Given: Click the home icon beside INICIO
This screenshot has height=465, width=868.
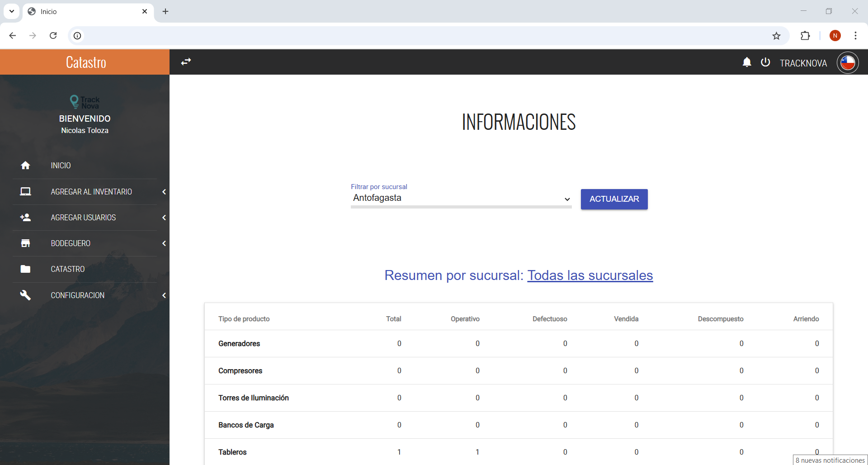Looking at the screenshot, I should coord(25,166).
